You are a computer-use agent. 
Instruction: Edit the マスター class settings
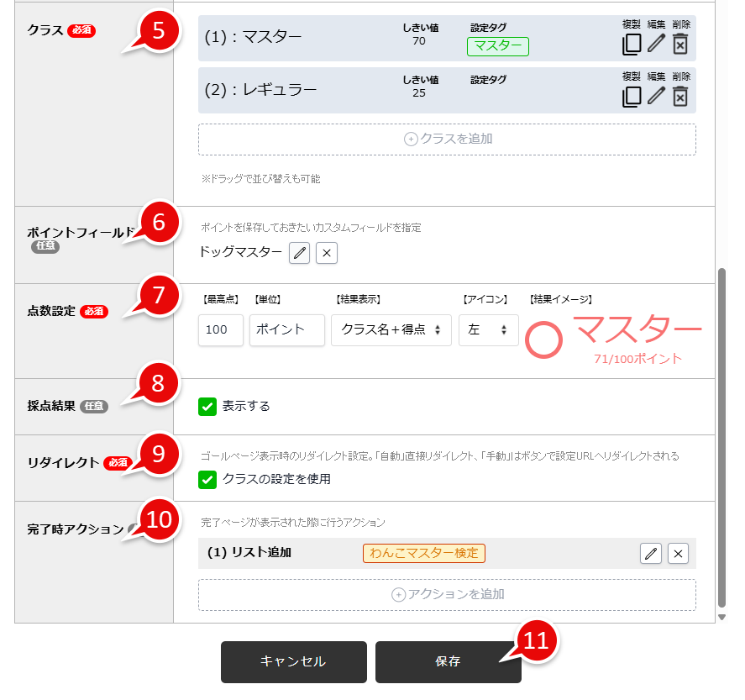point(656,45)
